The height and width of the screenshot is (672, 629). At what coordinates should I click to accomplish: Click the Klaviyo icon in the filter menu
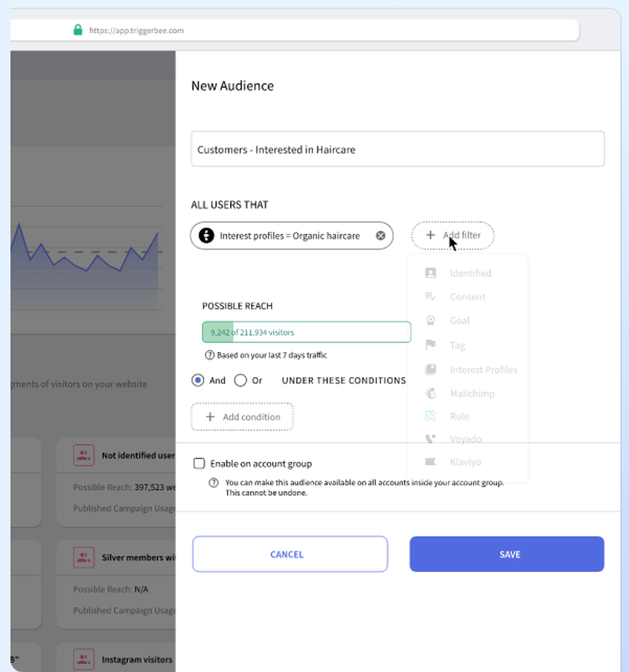(430, 461)
